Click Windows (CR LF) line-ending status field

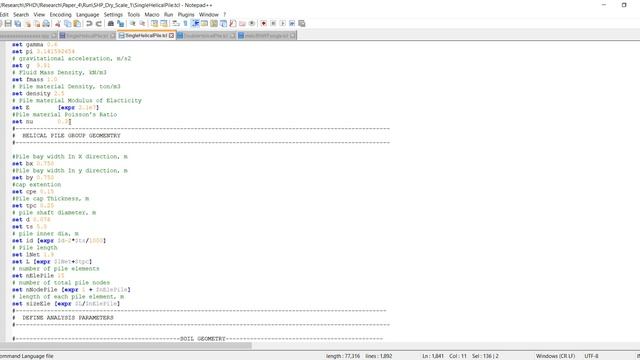556,356
